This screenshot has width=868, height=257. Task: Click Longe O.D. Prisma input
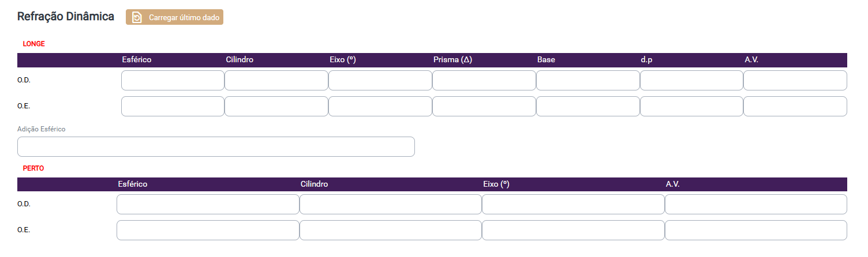coord(484,81)
